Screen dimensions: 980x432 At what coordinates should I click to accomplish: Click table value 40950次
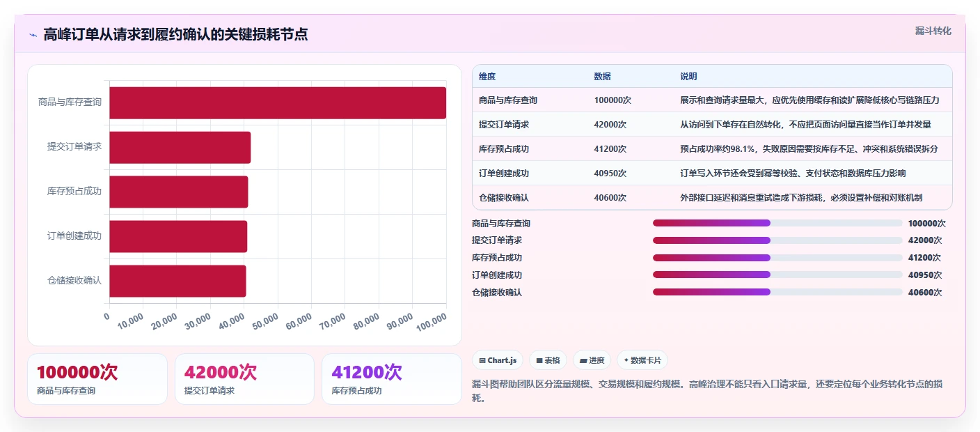pyautogui.click(x=610, y=173)
